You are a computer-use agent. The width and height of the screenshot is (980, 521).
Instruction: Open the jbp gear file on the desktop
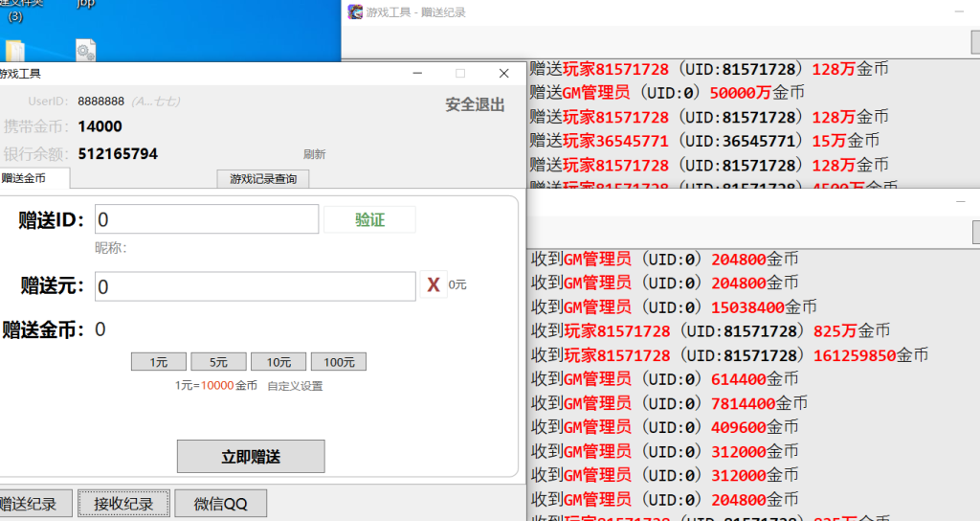tap(85, 50)
